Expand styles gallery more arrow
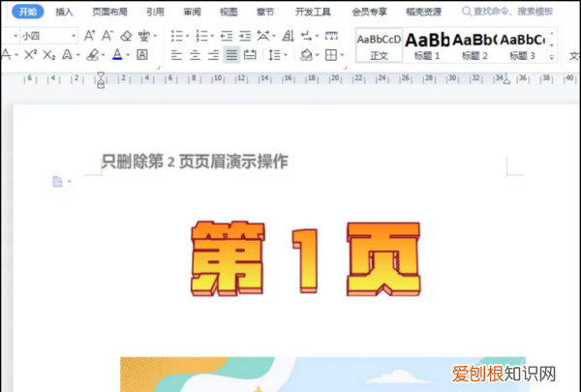 click(552, 57)
